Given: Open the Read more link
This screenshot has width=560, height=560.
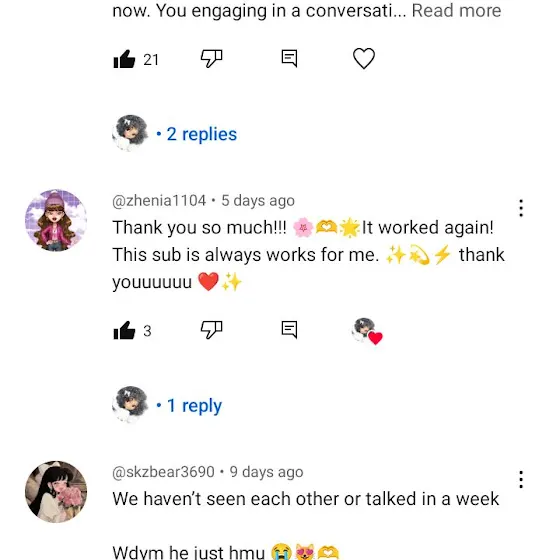Looking at the screenshot, I should (456, 10).
